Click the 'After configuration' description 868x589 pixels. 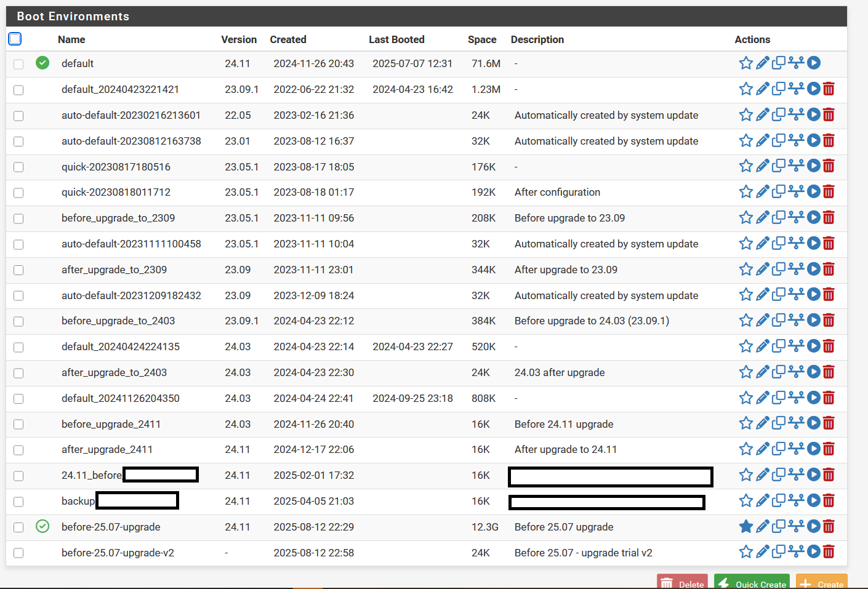(557, 192)
